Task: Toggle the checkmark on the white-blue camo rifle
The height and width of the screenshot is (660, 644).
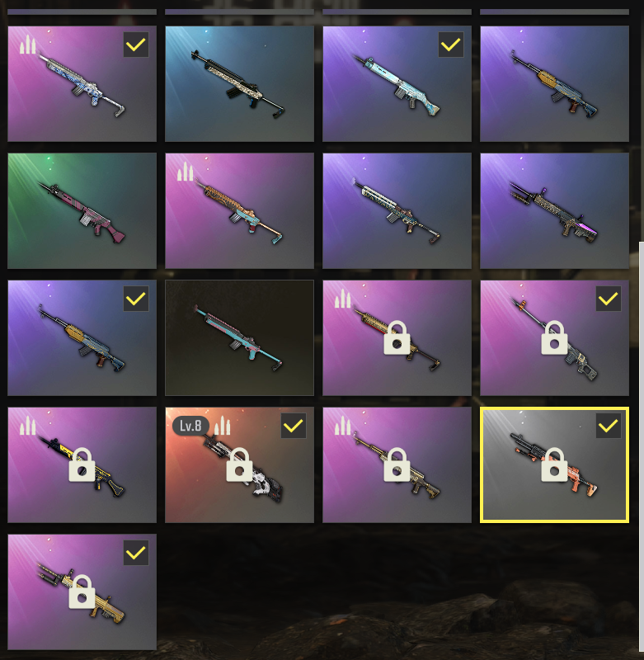Action: (x=136, y=45)
